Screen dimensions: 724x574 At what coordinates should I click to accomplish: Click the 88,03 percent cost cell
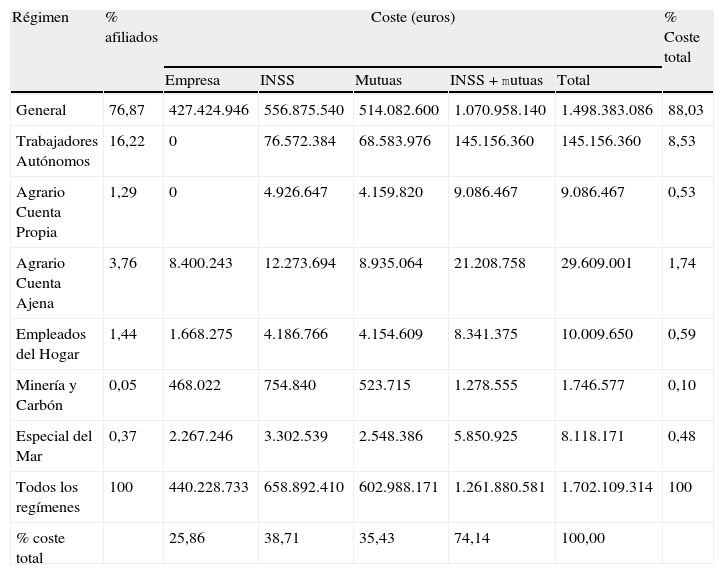pyautogui.click(x=685, y=110)
